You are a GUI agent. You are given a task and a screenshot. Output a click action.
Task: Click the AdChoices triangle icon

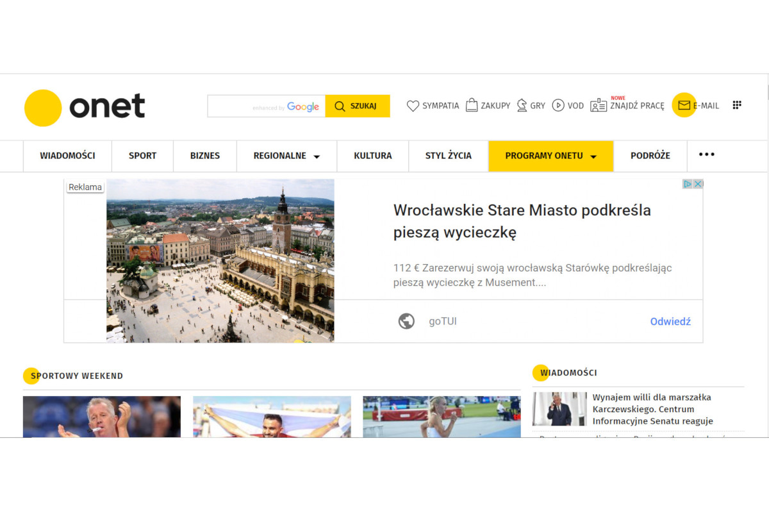[x=688, y=184]
